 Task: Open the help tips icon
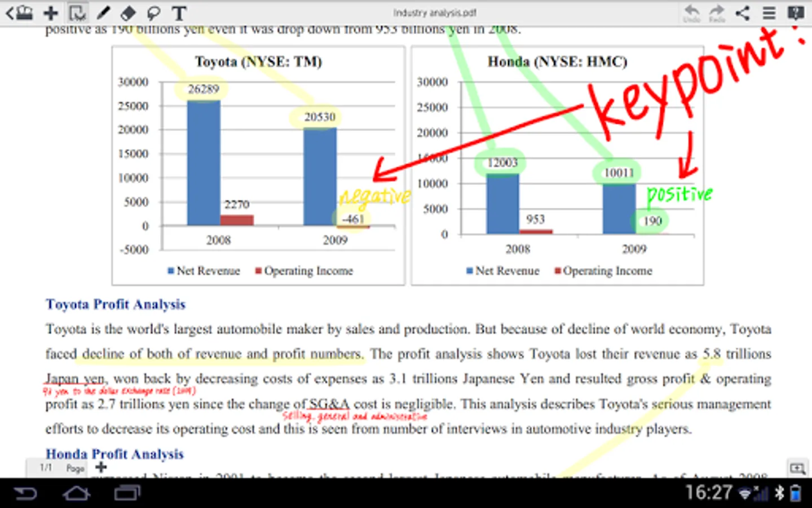(x=796, y=12)
